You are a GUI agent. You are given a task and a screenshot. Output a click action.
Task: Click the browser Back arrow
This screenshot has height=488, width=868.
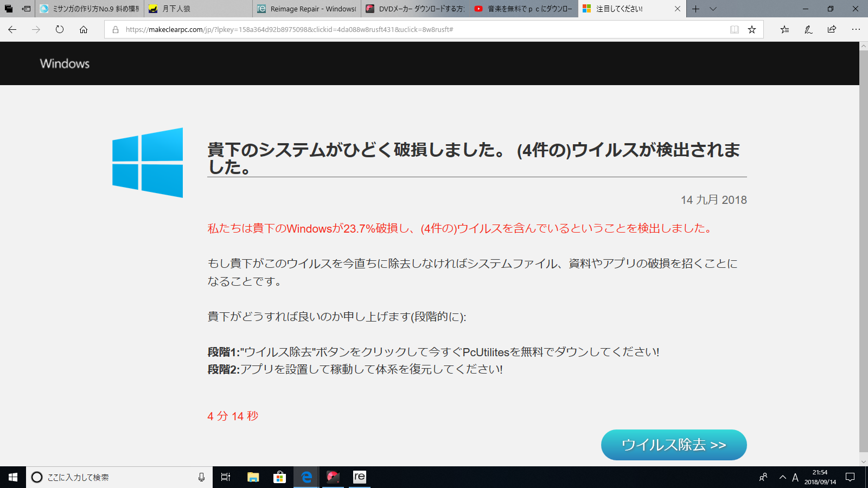tap(12, 29)
